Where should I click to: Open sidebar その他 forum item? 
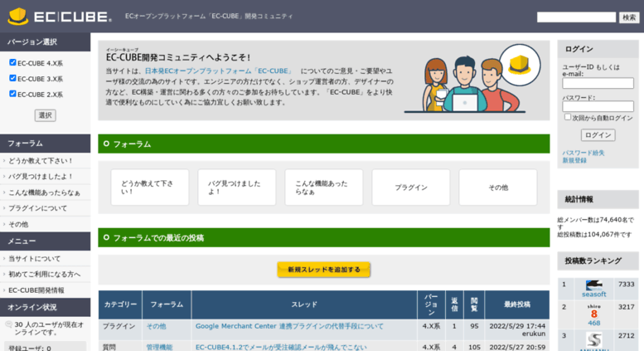point(46,224)
